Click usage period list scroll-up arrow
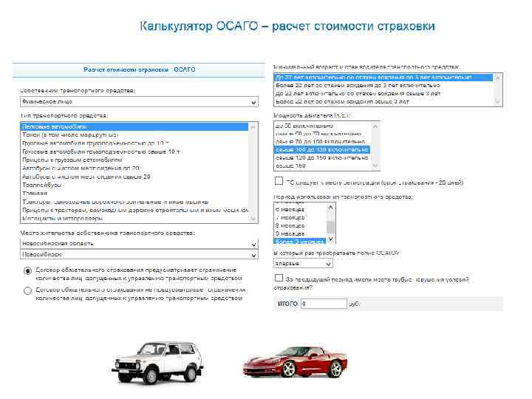Screen dimensions: 532x399 (331, 207)
